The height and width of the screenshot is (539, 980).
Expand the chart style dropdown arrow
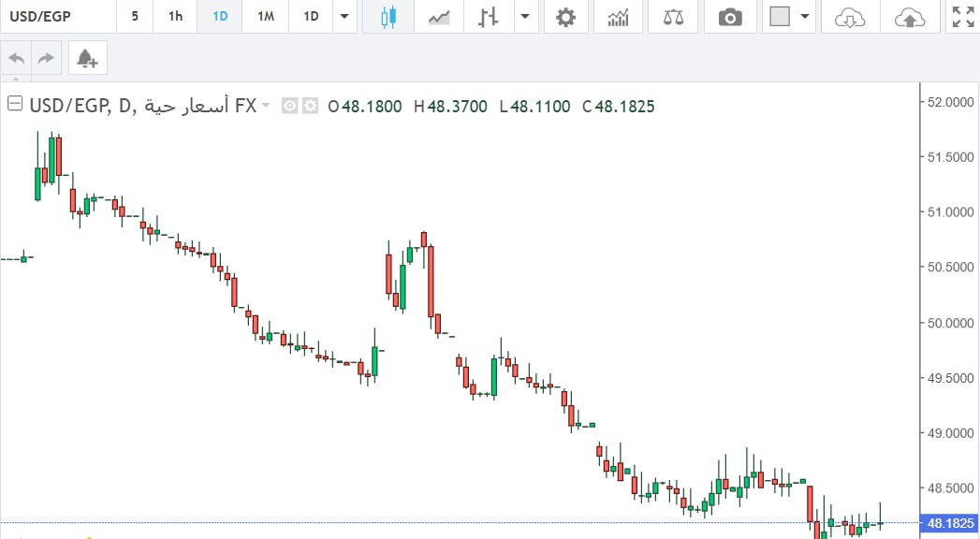click(x=525, y=17)
